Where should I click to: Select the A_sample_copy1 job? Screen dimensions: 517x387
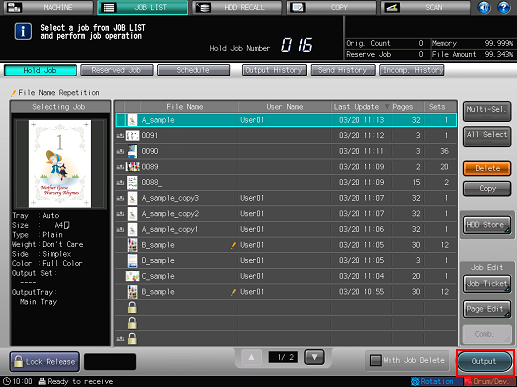(x=286, y=229)
